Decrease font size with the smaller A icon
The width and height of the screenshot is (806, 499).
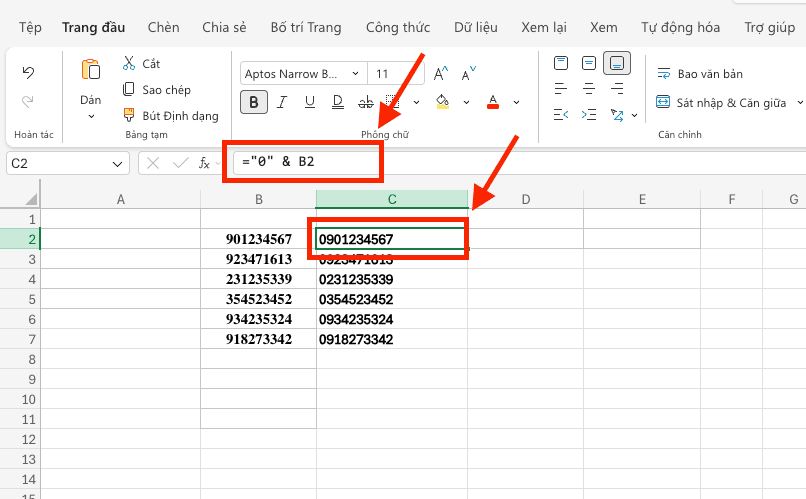pos(468,73)
